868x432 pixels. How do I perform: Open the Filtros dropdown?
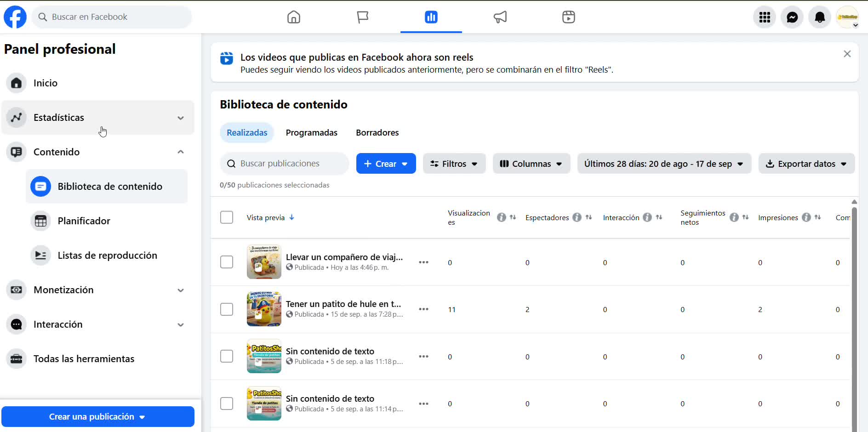pyautogui.click(x=454, y=164)
